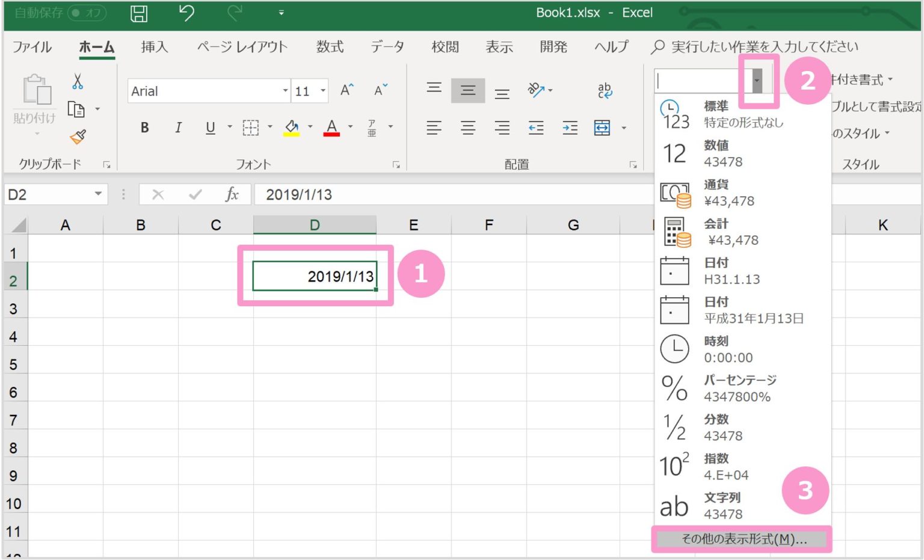This screenshot has width=924, height=560.
Task: Switch to the 数式 tab
Action: click(x=330, y=47)
